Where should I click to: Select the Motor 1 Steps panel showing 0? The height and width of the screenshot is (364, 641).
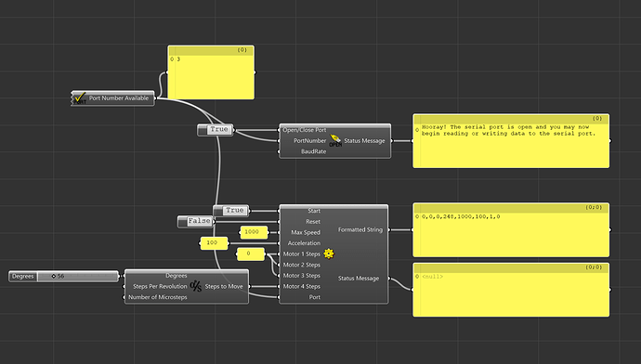(251, 253)
